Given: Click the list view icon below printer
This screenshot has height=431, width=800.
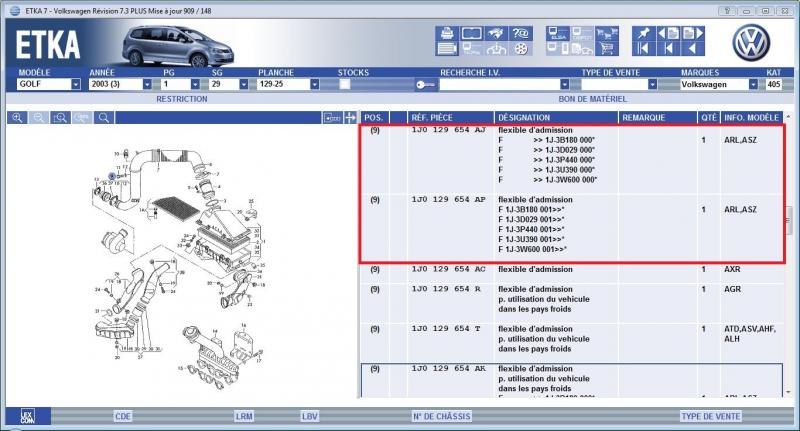Looking at the screenshot, I should click(x=447, y=48).
